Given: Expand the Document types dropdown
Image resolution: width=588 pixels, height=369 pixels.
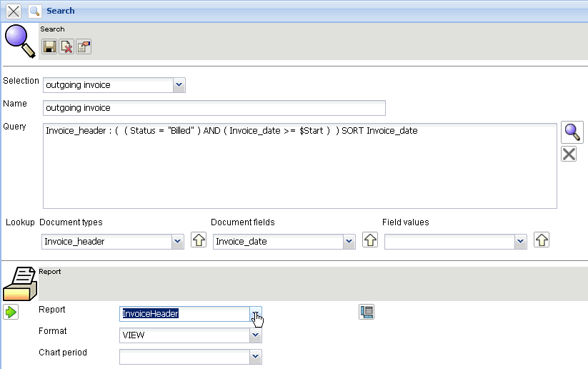Looking at the screenshot, I should tap(178, 242).
